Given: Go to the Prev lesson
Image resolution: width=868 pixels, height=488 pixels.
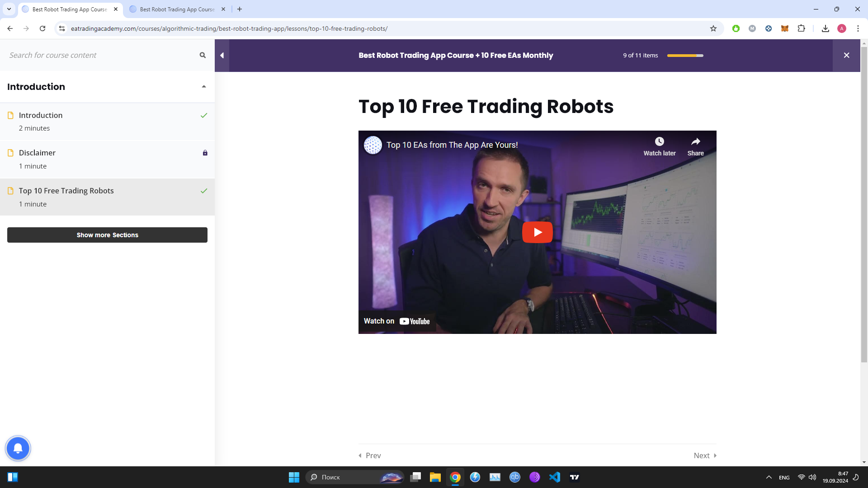Looking at the screenshot, I should [x=370, y=455].
